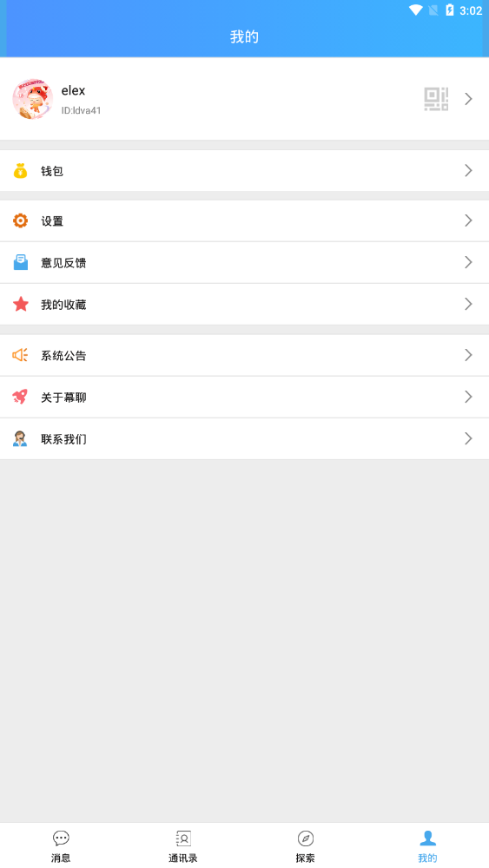Open the chevron on the 联系我们 row
The width and height of the screenshot is (489, 868).
[x=468, y=438]
